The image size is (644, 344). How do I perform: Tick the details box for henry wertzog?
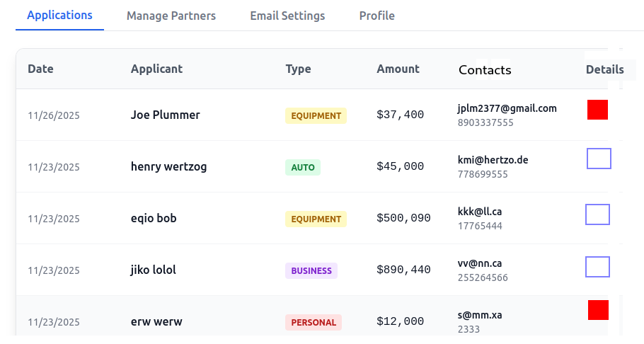[x=599, y=159]
